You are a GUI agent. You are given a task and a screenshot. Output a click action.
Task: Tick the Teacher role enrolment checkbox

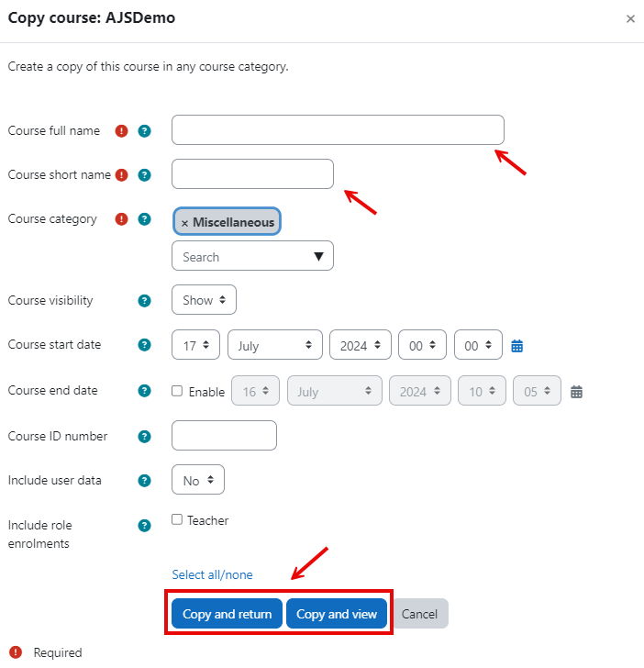(x=177, y=519)
